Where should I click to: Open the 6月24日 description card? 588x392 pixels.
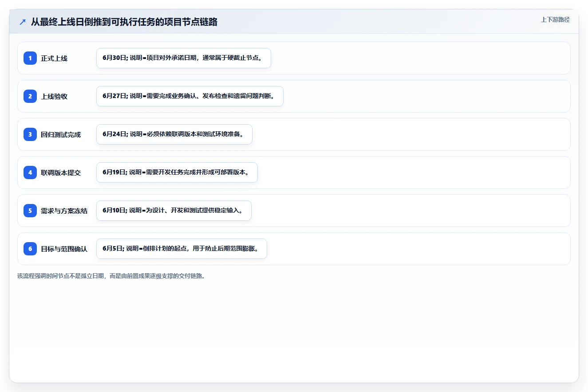[x=174, y=134]
